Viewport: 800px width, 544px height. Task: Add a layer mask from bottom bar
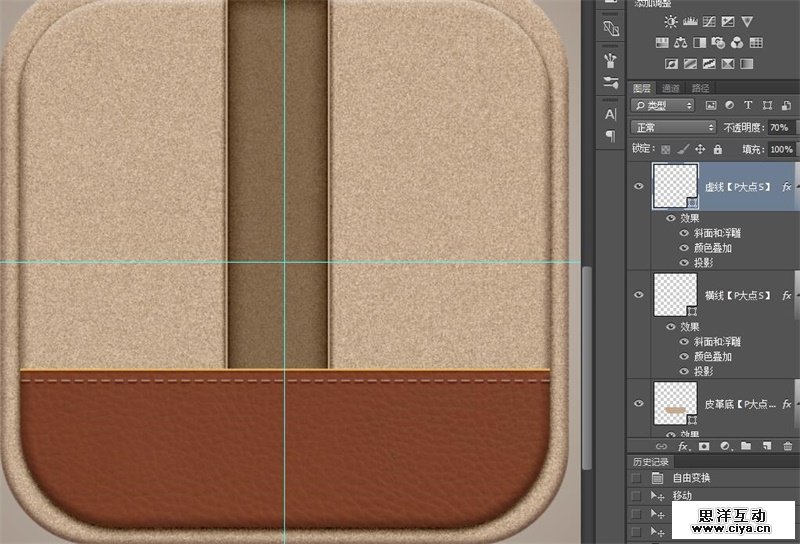[703, 446]
